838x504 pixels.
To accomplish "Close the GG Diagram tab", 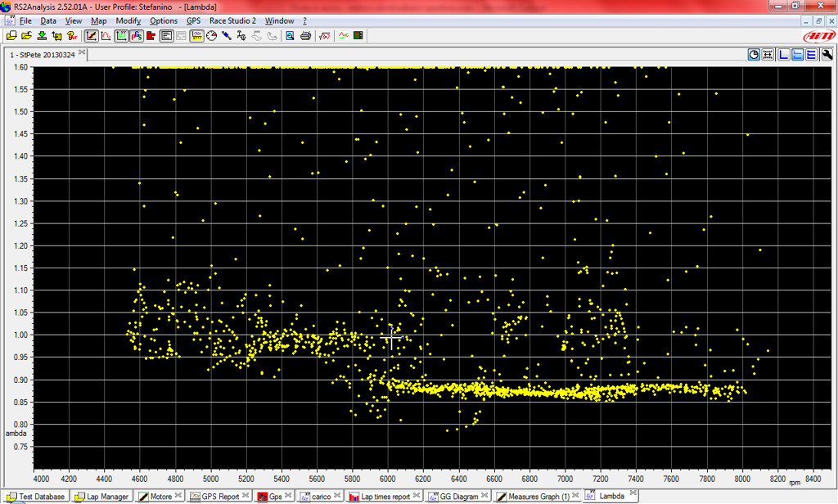I will pyautogui.click(x=484, y=495).
